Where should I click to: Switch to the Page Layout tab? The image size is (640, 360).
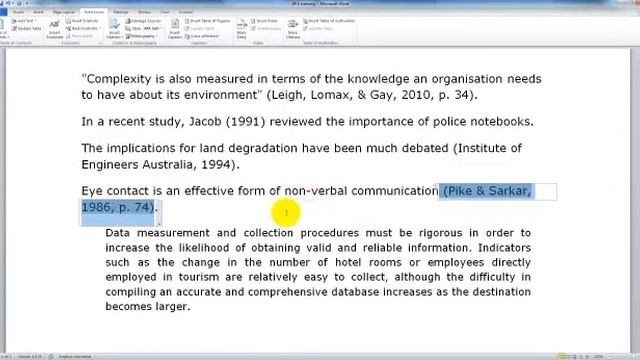pos(64,12)
